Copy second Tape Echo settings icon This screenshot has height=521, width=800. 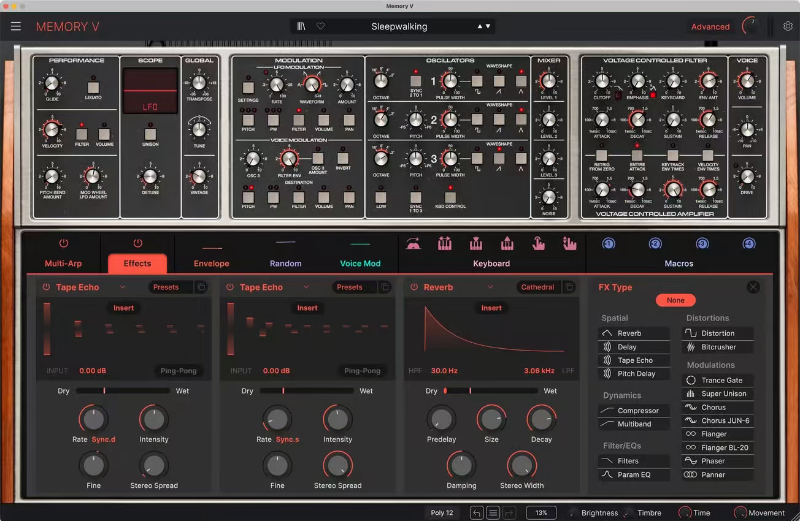[385, 287]
